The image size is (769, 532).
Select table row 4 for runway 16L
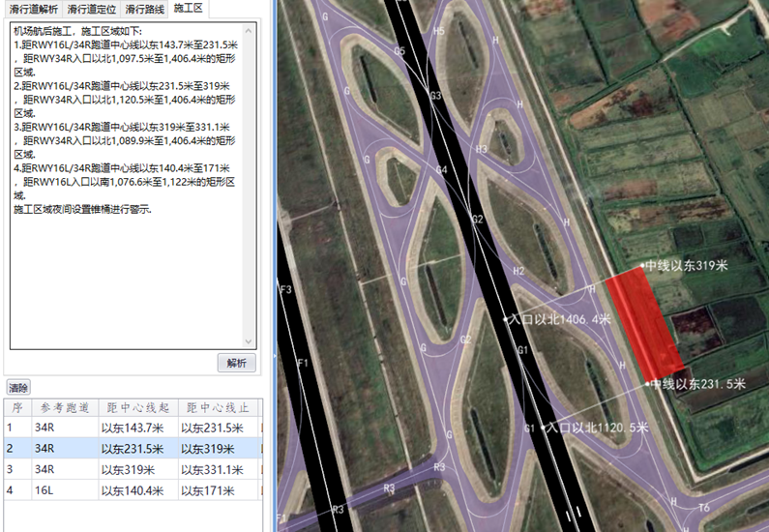[x=132, y=490]
